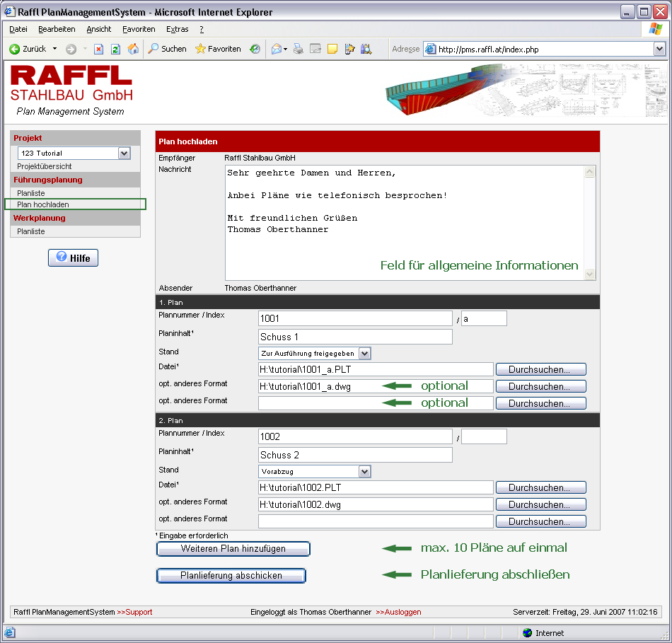Click the Weiteren Plan hinzufügen button
This screenshot has height=643, width=672.
pyautogui.click(x=233, y=549)
